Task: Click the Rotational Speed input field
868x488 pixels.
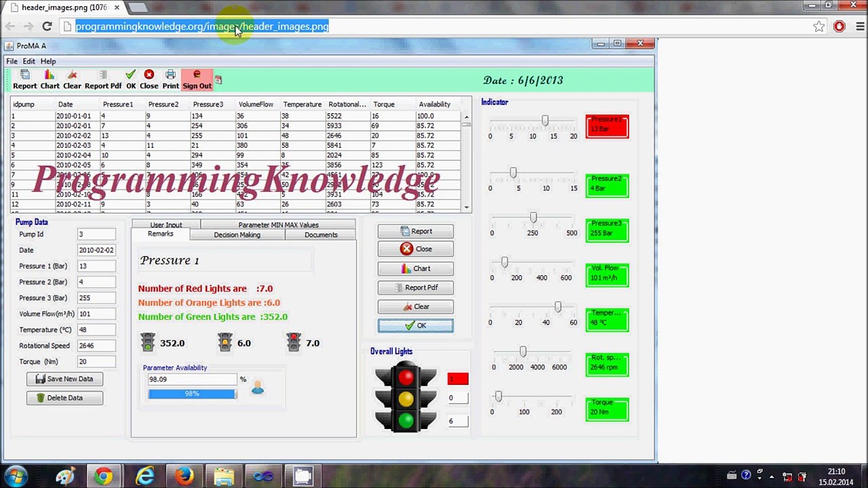Action: click(96, 346)
